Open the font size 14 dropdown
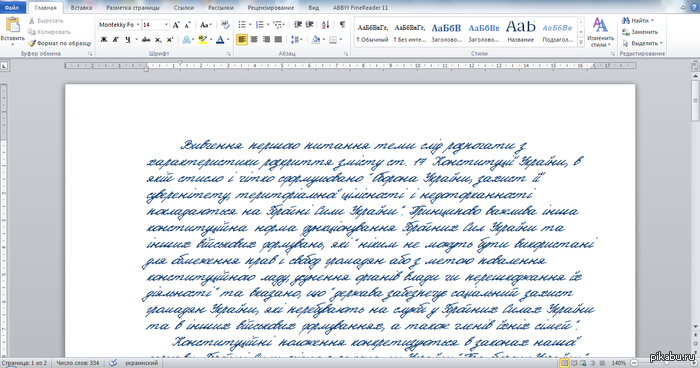 point(167,25)
